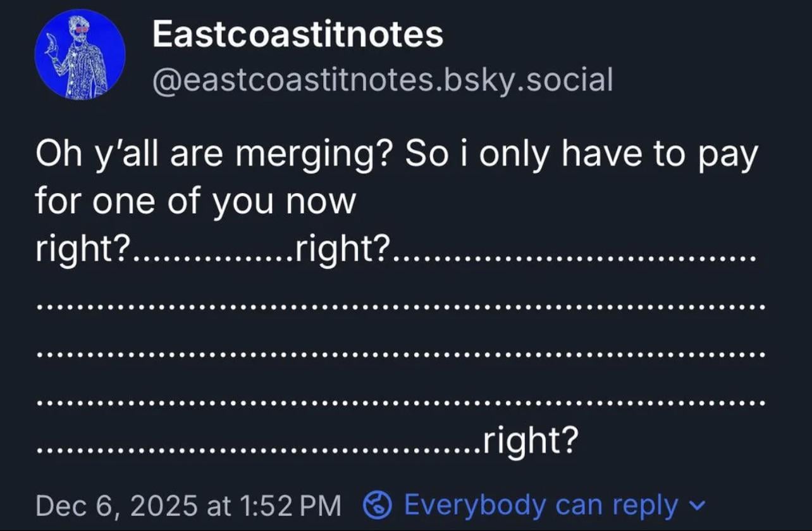Click the Dec 6, 2025 date

click(116, 506)
